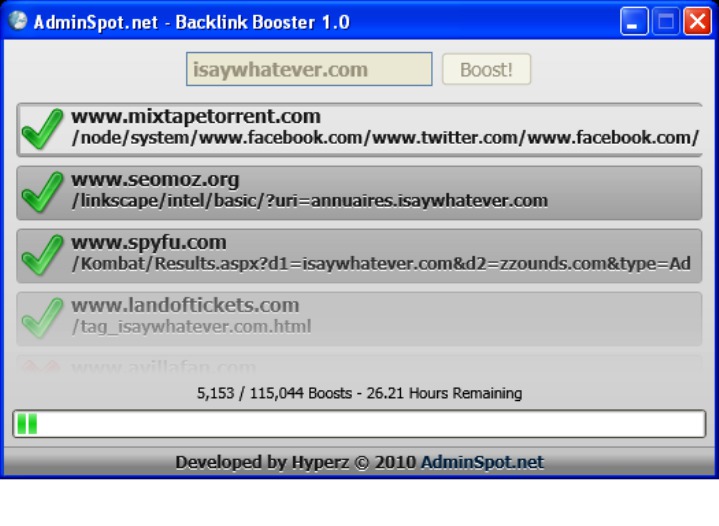The image size is (719, 526).
Task: Click green checkmark beside www.spyfu.com
Action: (42, 255)
